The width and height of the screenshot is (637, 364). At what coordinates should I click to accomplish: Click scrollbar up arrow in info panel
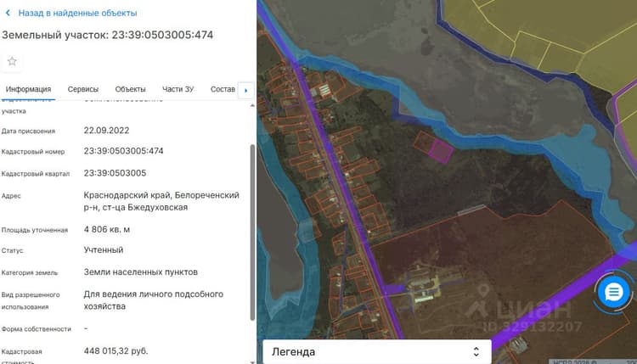pos(252,105)
